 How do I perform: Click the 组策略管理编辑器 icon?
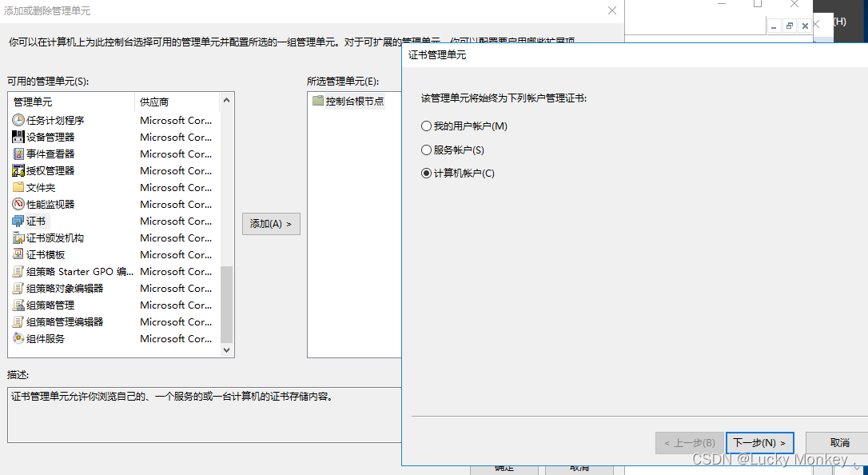click(x=18, y=321)
